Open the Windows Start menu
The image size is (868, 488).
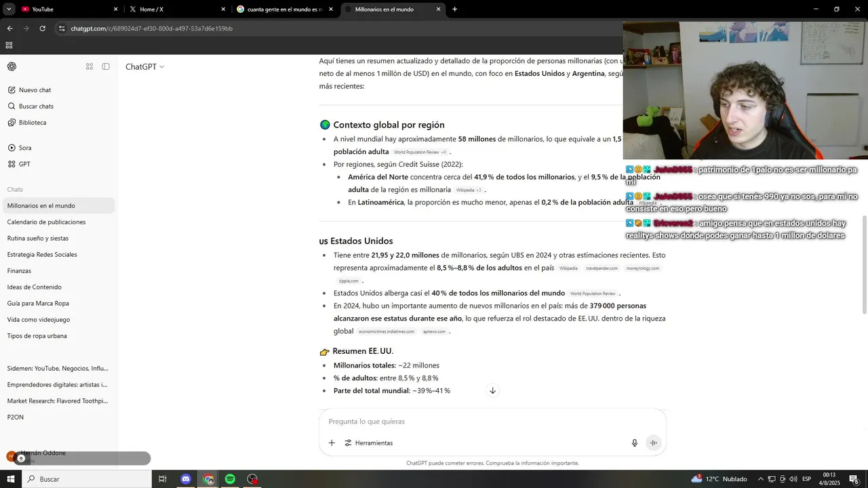pos(10,479)
